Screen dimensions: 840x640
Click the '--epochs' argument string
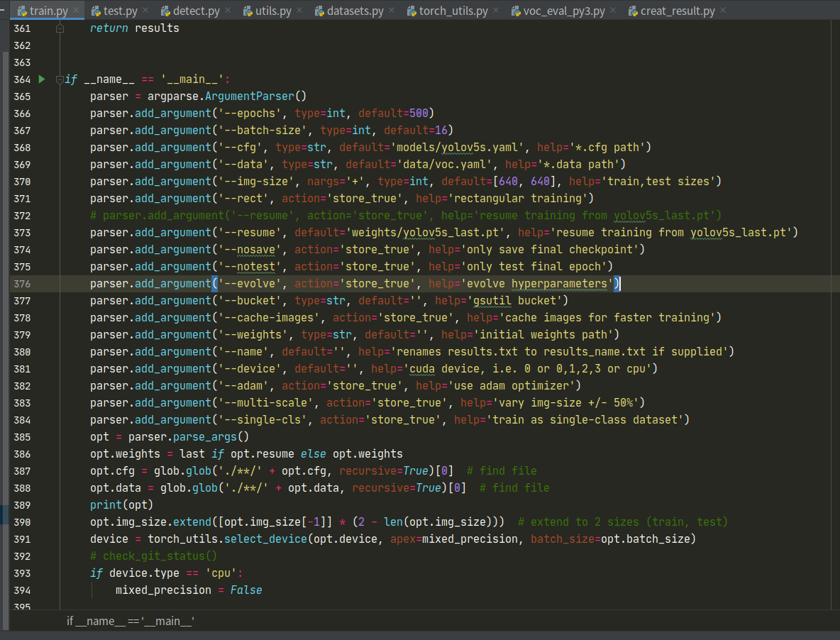click(x=250, y=114)
